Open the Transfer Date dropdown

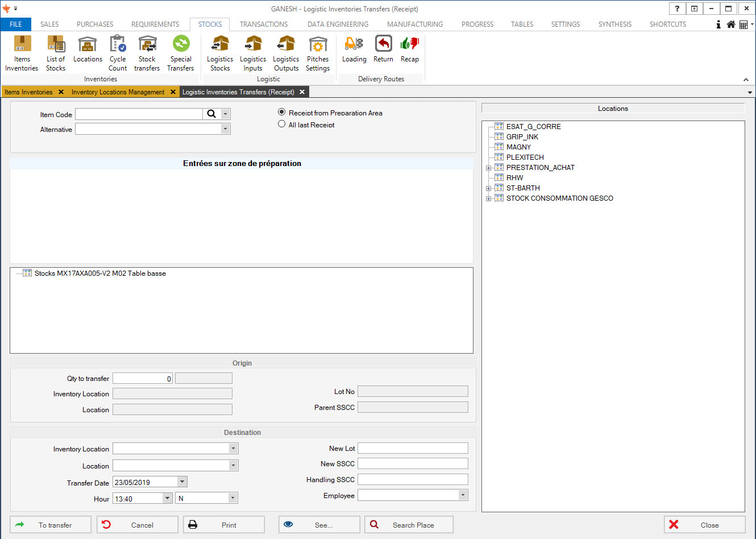coord(182,482)
